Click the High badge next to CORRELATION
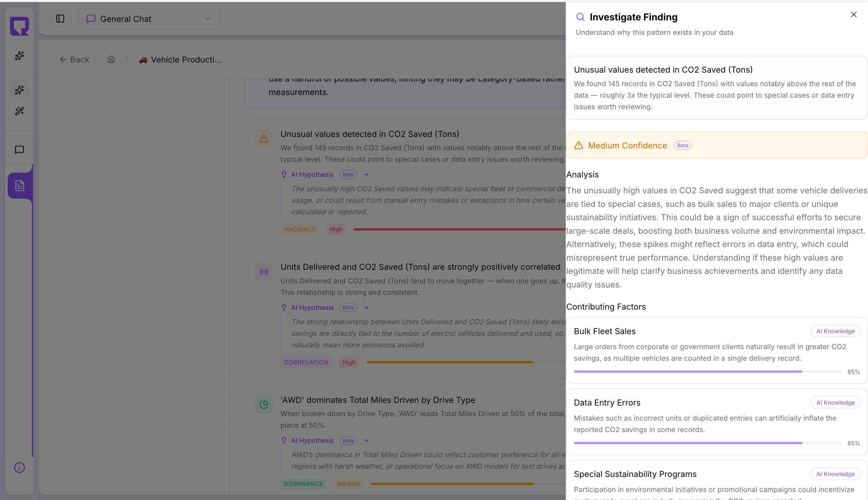 349,362
